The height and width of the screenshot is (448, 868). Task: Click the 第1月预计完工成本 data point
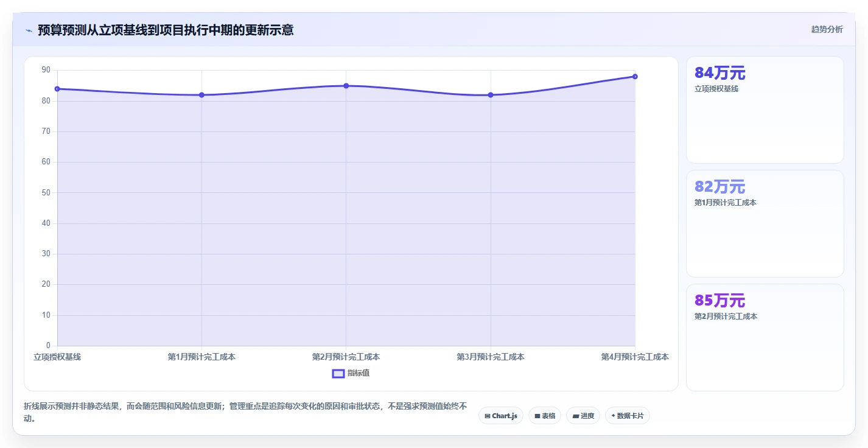[x=201, y=95]
